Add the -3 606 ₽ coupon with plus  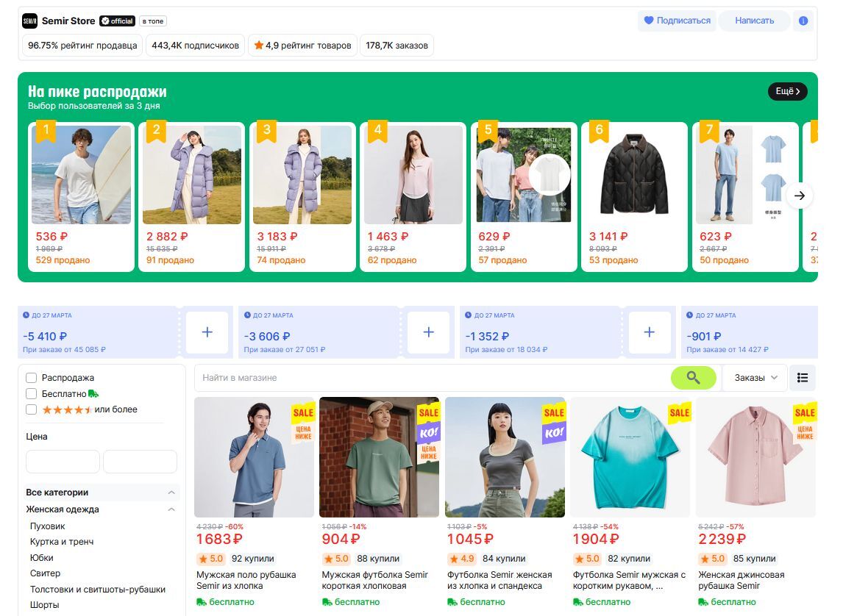[x=428, y=332]
